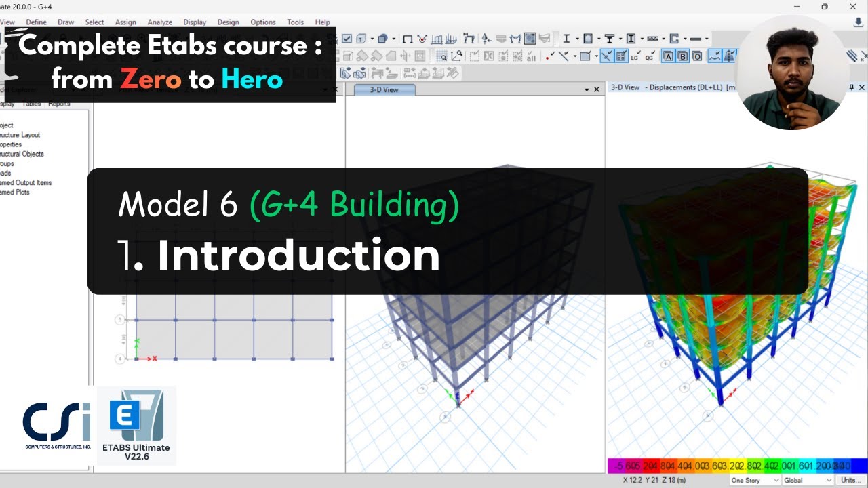This screenshot has height=488, width=868.
Task: Click the steel joist truss design icon
Action: (x=652, y=39)
